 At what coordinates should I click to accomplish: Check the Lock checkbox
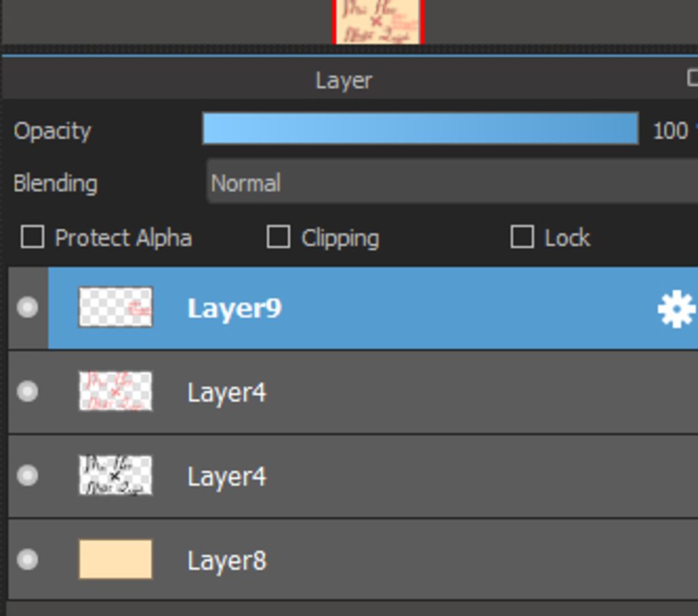tap(521, 236)
